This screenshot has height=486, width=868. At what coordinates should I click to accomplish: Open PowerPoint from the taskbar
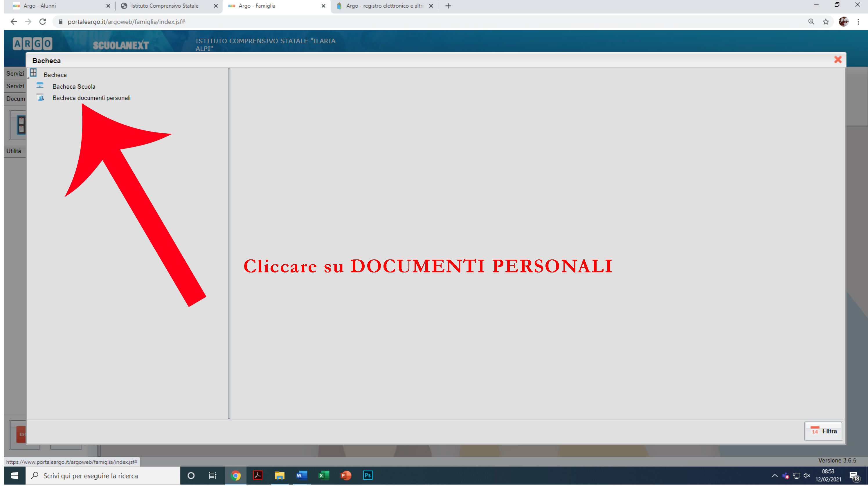coord(345,475)
